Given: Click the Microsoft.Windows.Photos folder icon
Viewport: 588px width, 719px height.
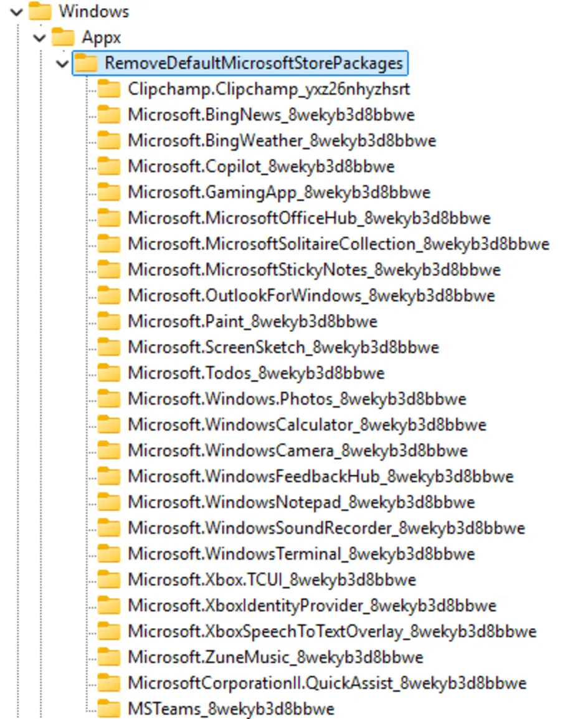Looking at the screenshot, I should (108, 399).
